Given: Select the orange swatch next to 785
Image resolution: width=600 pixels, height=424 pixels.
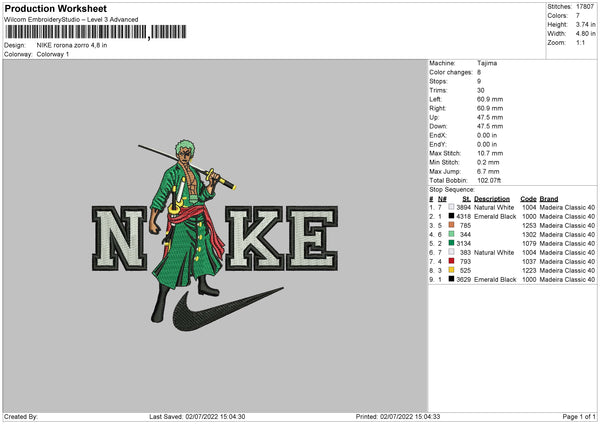Looking at the screenshot, I should (x=452, y=225).
